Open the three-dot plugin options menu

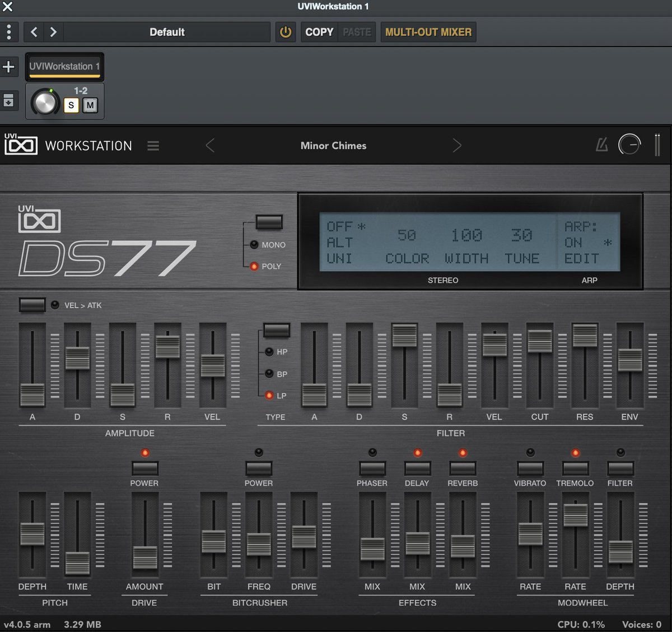pos(9,32)
